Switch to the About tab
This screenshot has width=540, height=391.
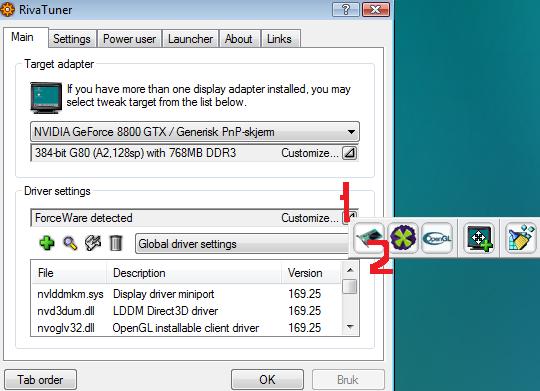[239, 39]
